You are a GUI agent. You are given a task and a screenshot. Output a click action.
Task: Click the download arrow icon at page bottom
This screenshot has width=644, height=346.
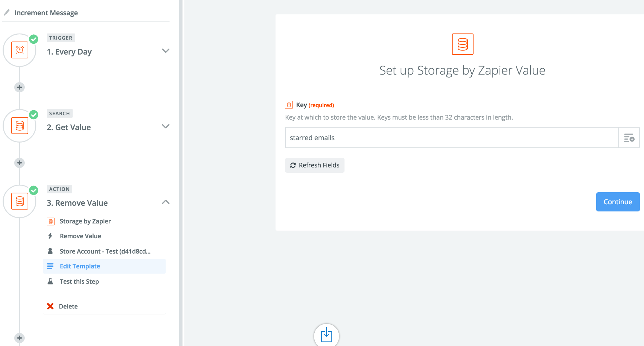[327, 335]
